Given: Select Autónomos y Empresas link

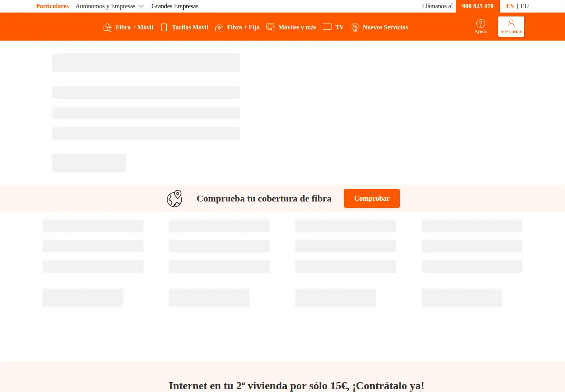Looking at the screenshot, I should [x=105, y=6].
